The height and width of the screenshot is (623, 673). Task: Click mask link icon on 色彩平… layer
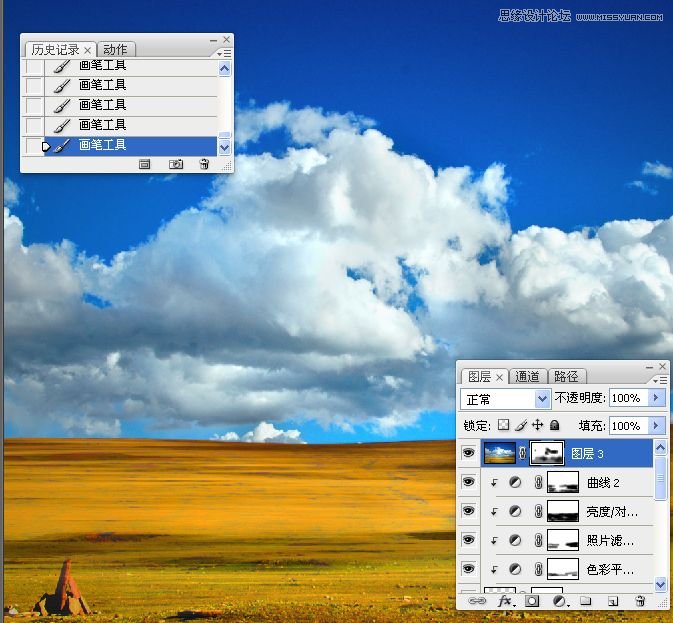(538, 569)
